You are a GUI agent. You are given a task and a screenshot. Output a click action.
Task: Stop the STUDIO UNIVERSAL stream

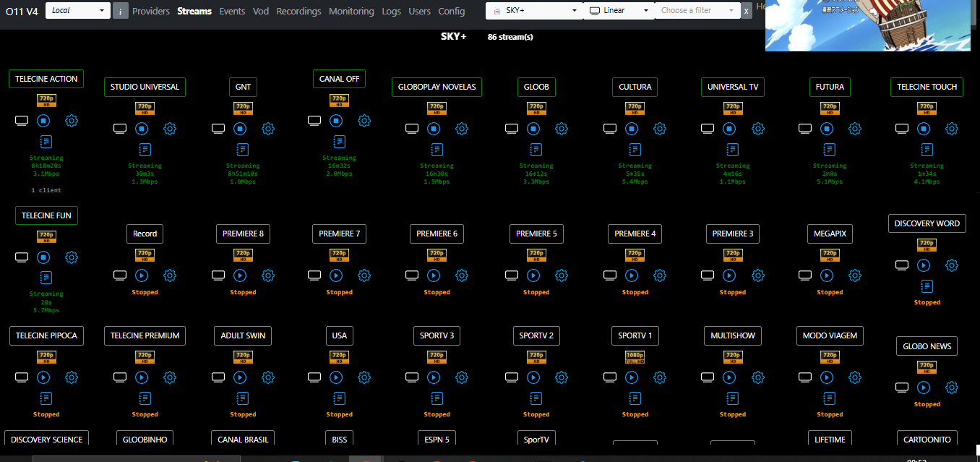tap(142, 129)
